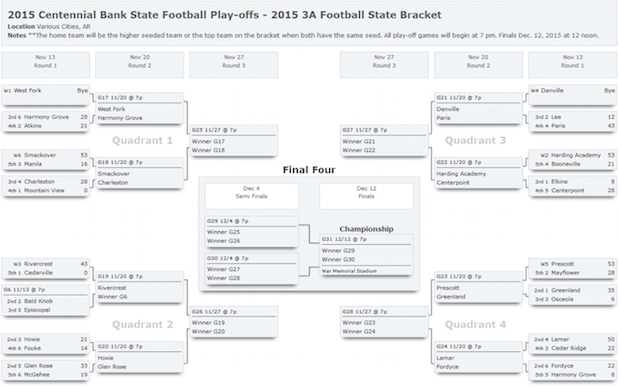Open the Harding Academy vs Booneville result
Screen dimensions: 620x387
pyautogui.click(x=573, y=160)
